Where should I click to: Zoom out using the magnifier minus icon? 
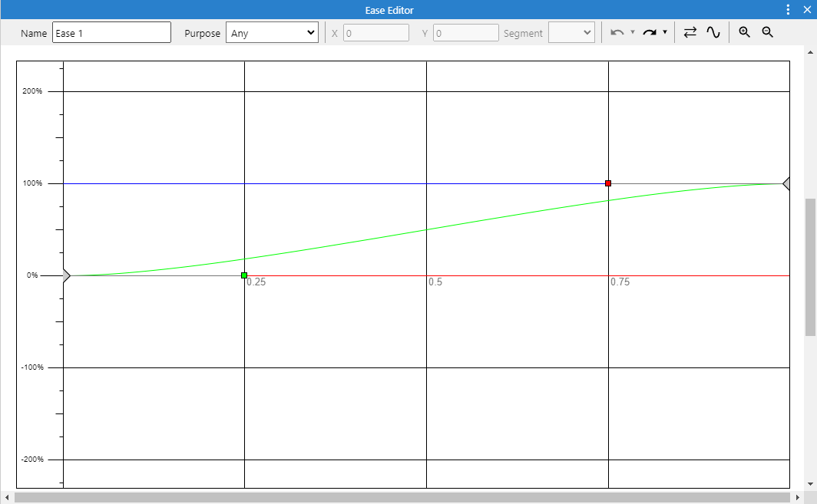click(767, 32)
